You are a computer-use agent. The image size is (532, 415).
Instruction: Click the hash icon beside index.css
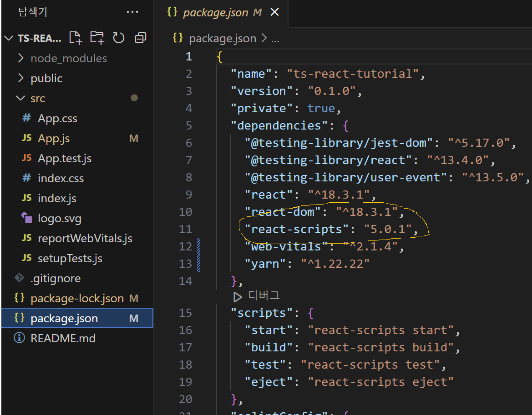point(26,178)
